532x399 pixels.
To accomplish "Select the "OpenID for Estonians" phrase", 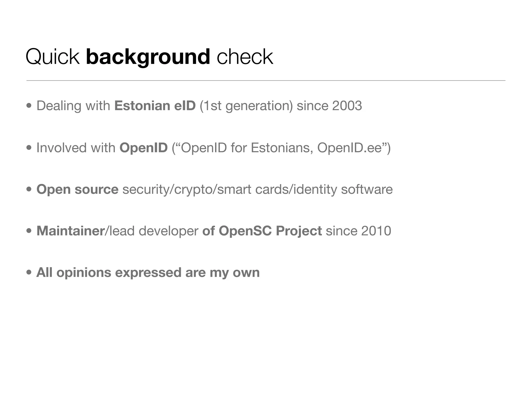I will [x=245, y=148].
